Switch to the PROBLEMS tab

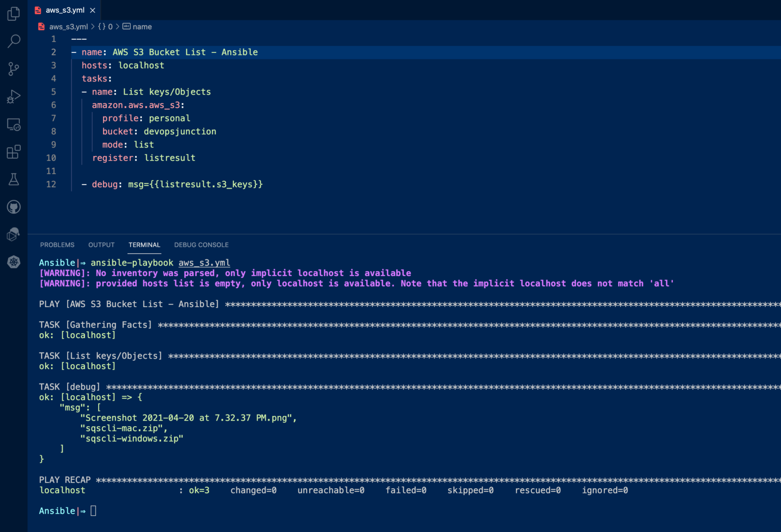coord(57,245)
